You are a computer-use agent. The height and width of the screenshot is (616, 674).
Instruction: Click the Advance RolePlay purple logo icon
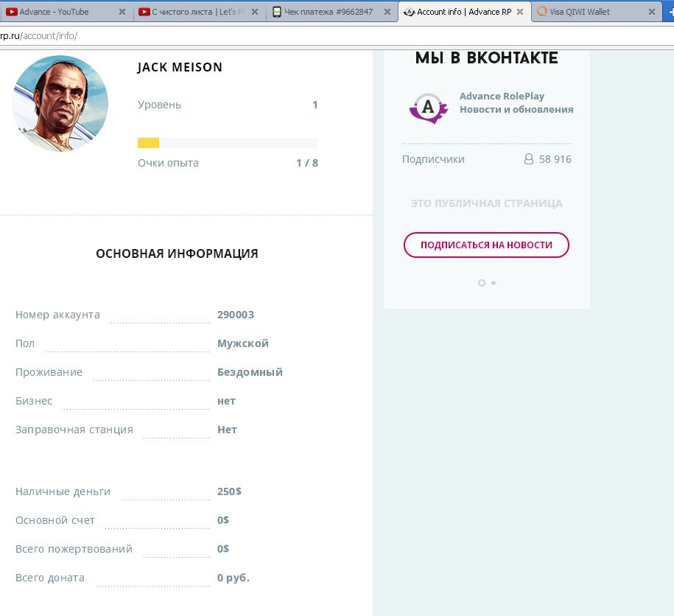tap(428, 108)
